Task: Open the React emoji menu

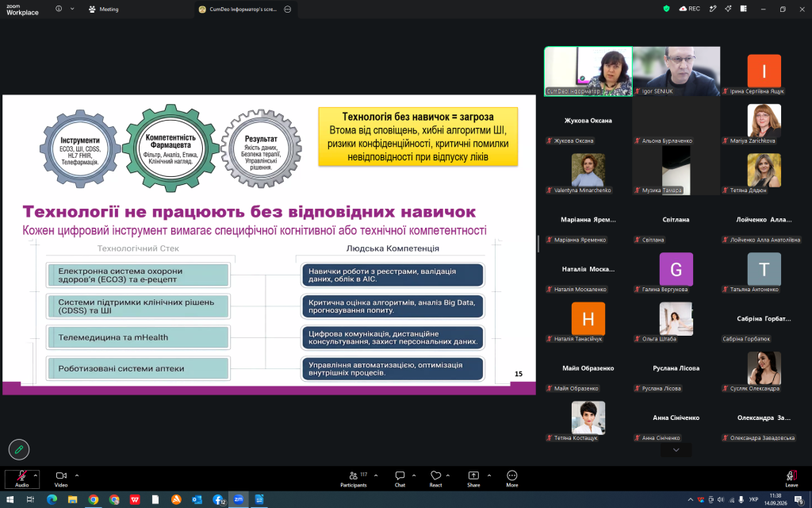Action: (x=435, y=479)
